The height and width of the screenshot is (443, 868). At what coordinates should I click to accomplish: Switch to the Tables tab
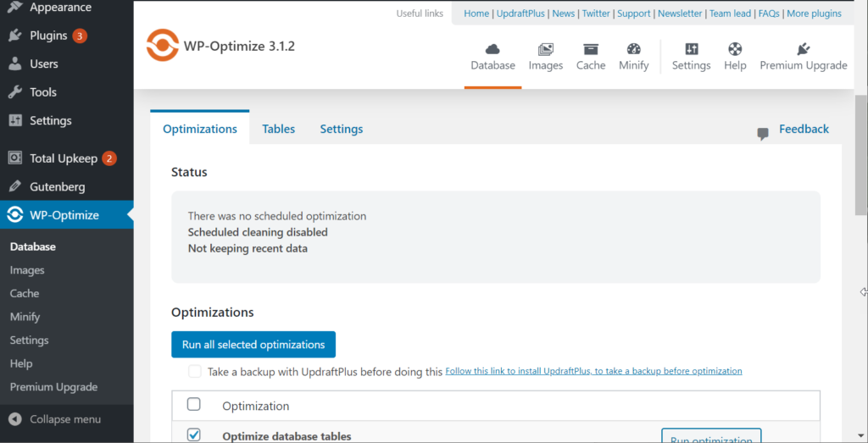[x=278, y=129]
